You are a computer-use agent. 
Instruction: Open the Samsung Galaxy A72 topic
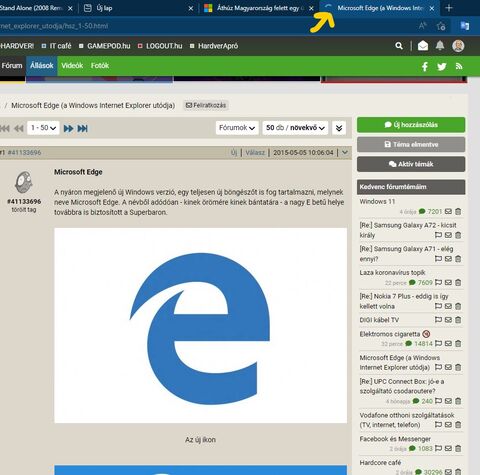tap(408, 230)
